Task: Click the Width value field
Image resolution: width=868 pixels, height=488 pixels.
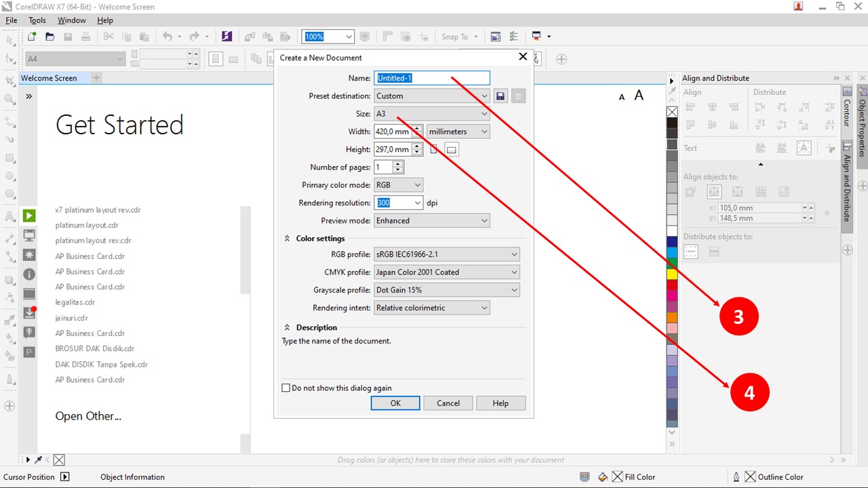Action: (393, 131)
